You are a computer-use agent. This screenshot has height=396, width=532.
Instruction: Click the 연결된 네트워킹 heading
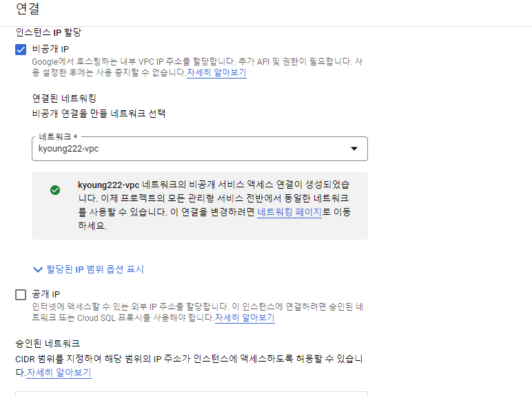64,98
